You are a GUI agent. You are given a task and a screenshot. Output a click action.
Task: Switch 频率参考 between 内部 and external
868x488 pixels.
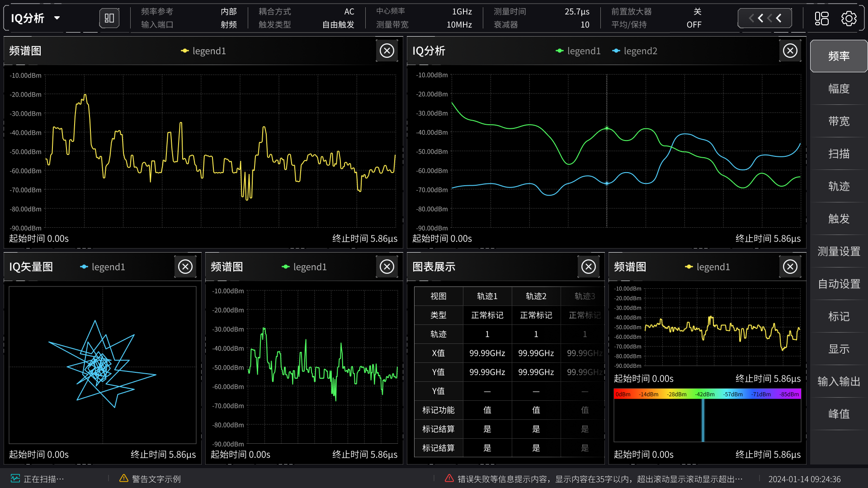228,11
